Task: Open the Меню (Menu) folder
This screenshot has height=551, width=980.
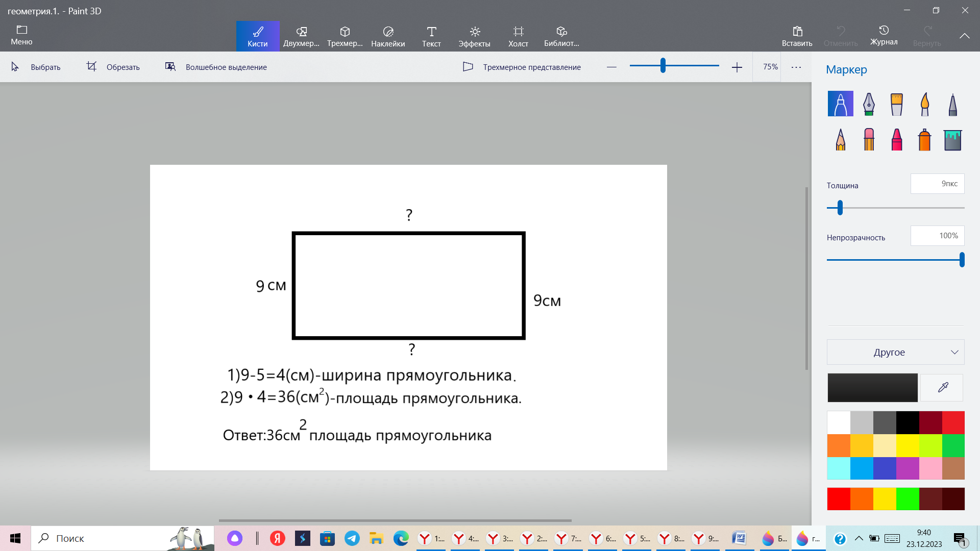Action: click(x=21, y=35)
